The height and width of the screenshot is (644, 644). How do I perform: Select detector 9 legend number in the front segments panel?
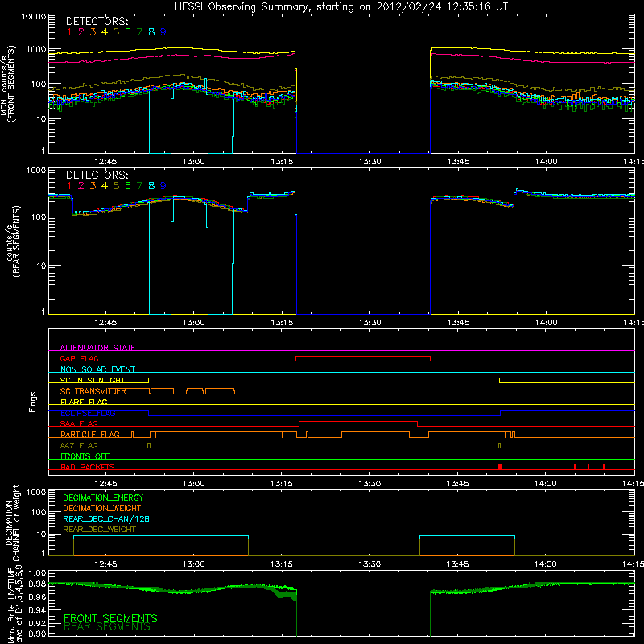click(x=163, y=32)
